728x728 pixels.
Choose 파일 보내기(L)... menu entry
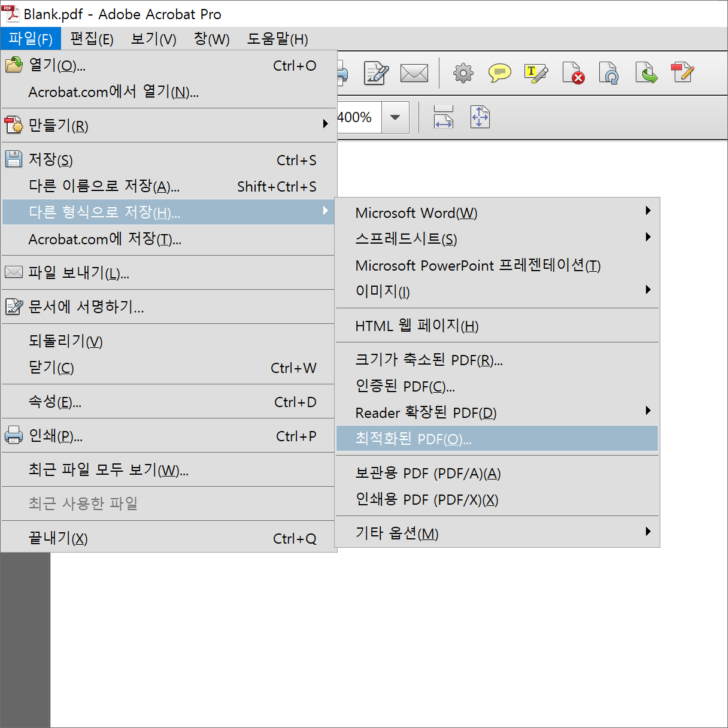(x=168, y=273)
